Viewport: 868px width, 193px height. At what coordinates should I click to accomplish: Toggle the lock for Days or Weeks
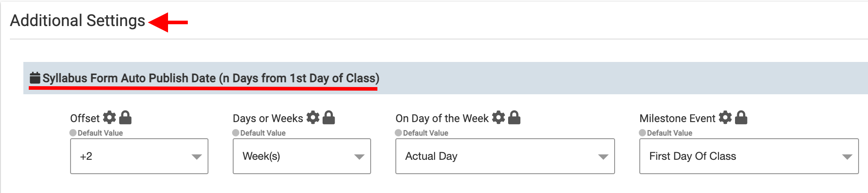coord(329,118)
